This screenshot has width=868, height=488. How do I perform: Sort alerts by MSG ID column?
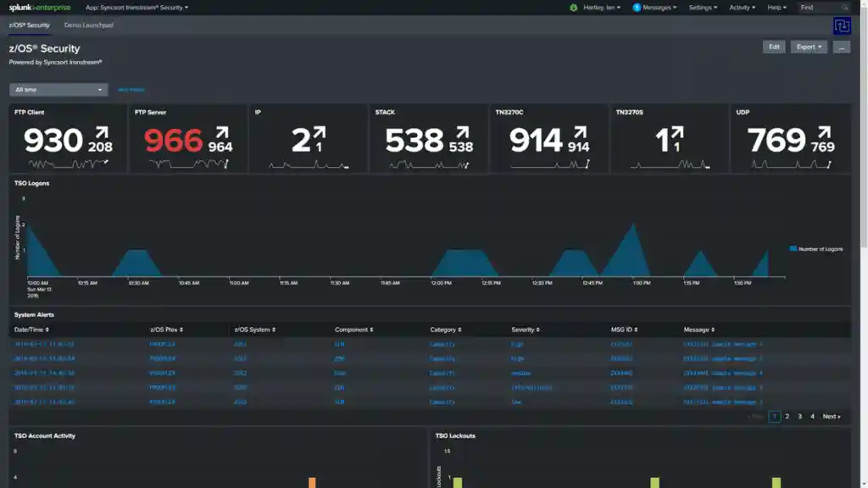(x=624, y=330)
